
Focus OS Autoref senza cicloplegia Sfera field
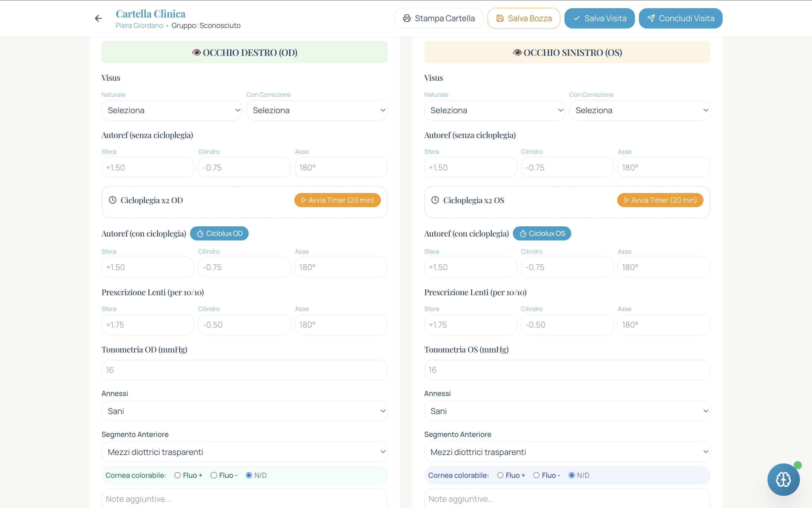470,167
